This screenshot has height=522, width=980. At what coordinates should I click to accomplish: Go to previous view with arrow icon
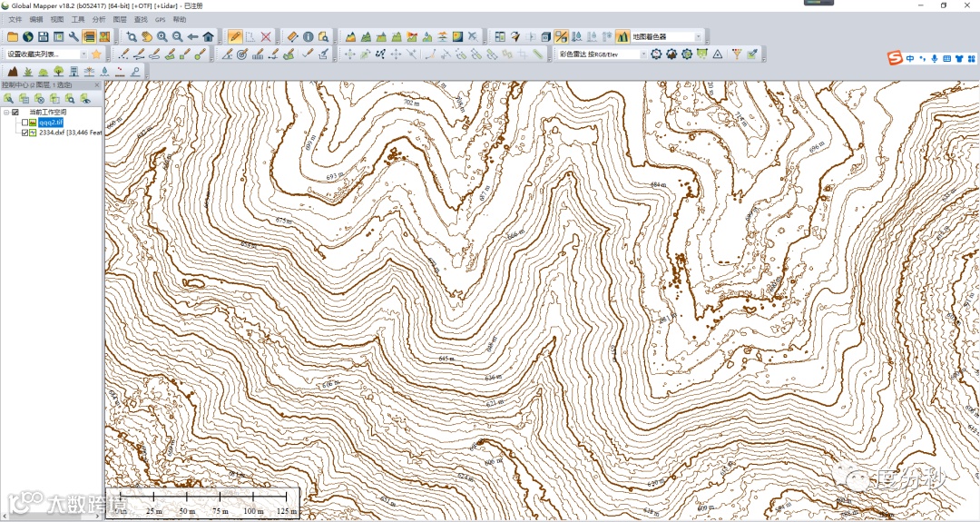tap(193, 37)
